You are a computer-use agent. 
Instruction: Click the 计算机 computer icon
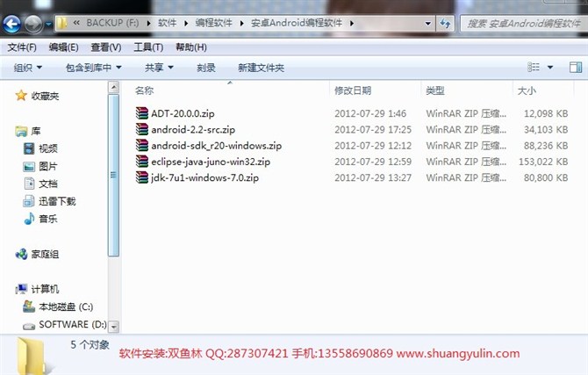coord(21,289)
